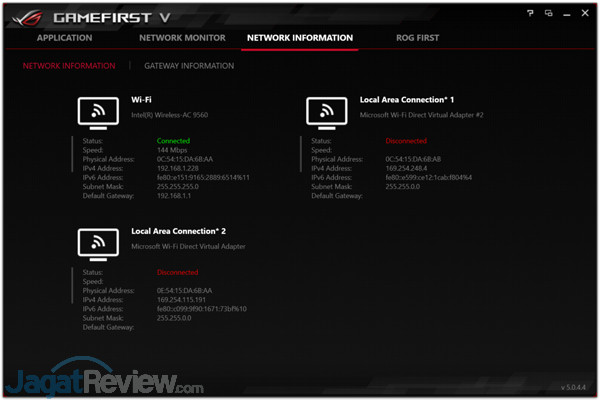Switch to GATEWAY INFORMATION sub-tab
This screenshot has width=600, height=400.
pyautogui.click(x=189, y=66)
